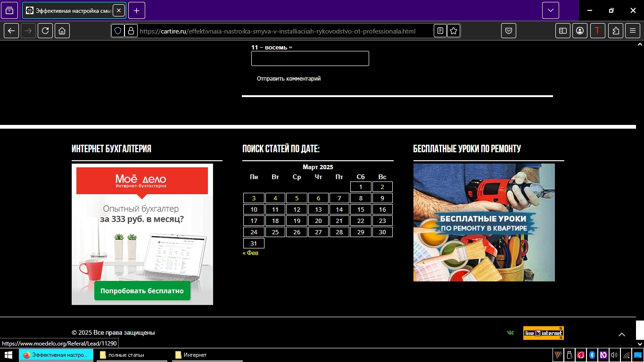The image size is (644, 362).
Task: Expand the list all tabs dropdown
Action: (x=551, y=10)
